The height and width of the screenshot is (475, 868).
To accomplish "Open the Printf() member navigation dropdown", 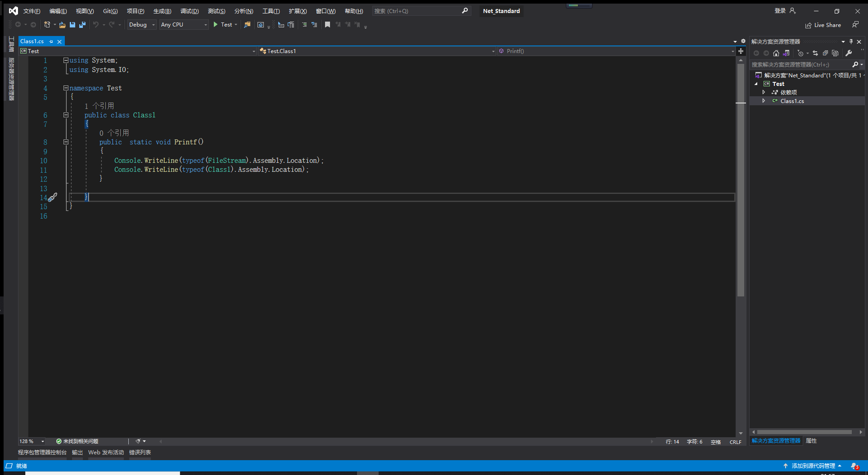I will click(616, 51).
